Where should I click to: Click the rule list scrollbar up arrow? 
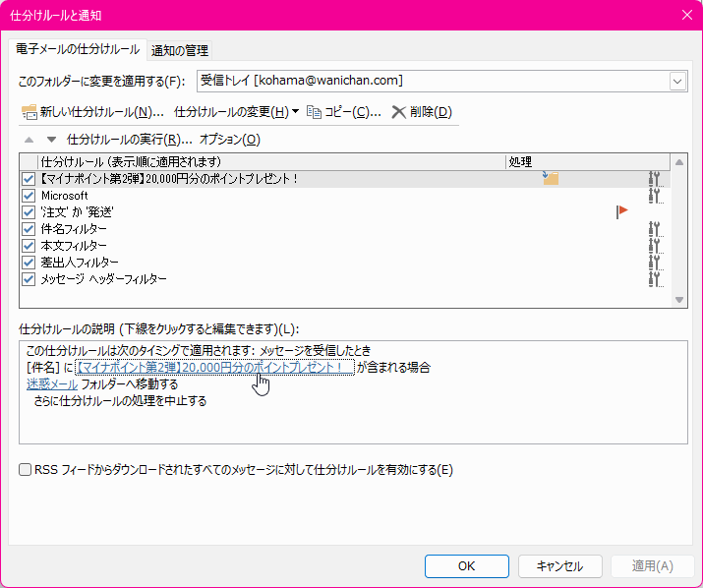point(679,162)
